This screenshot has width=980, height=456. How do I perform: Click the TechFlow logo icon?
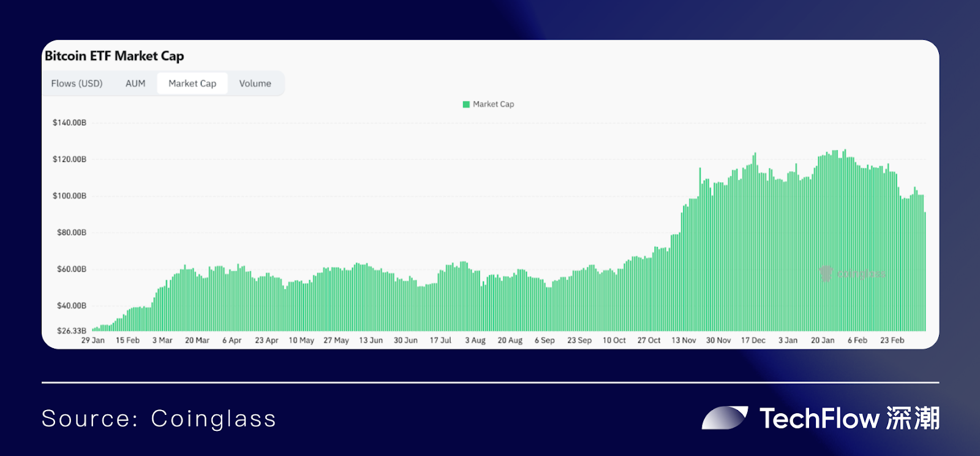(x=725, y=418)
